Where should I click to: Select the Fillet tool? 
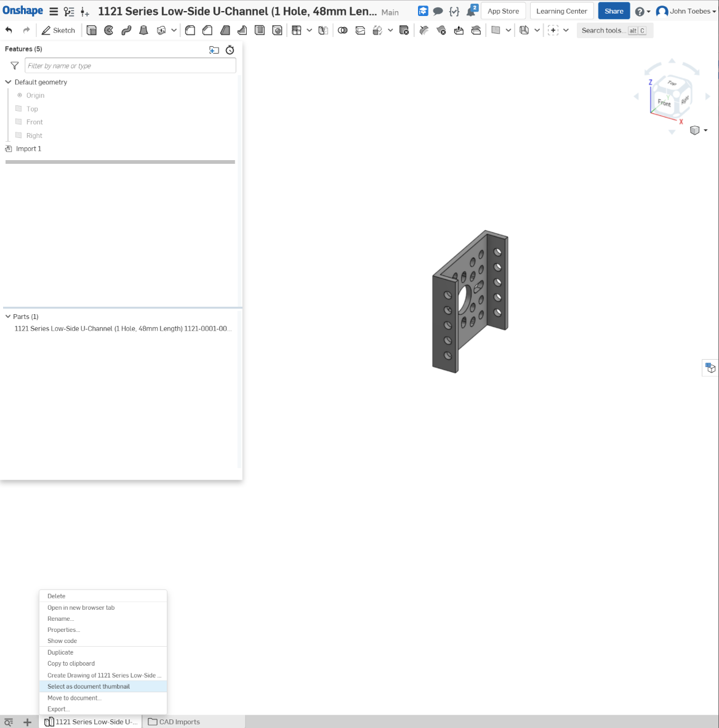click(190, 30)
